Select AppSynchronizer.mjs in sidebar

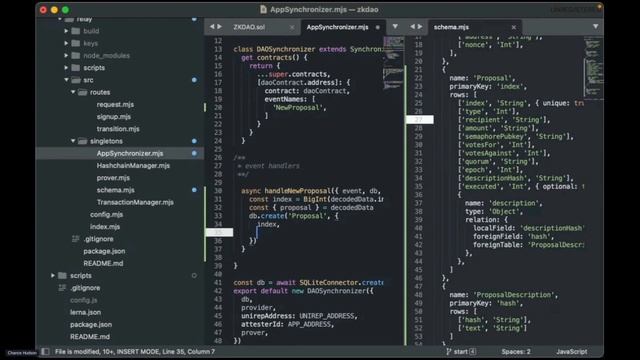(x=130, y=153)
